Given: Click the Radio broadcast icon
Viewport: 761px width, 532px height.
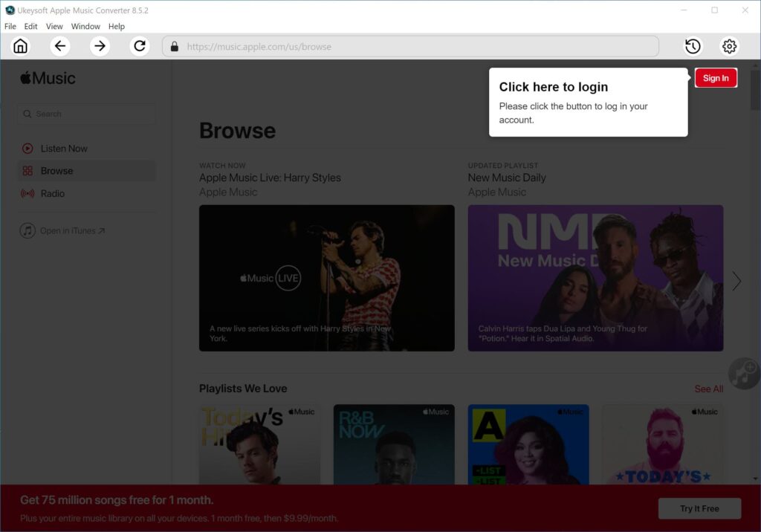Looking at the screenshot, I should click(x=27, y=194).
